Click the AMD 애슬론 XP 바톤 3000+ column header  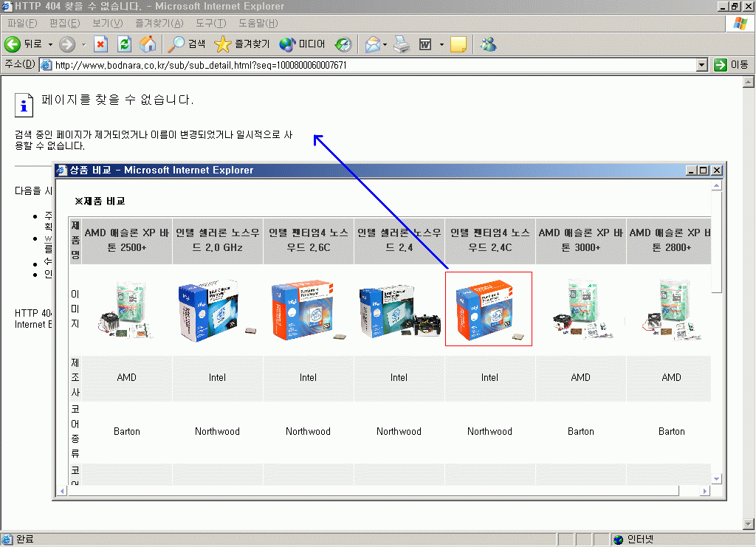point(580,240)
